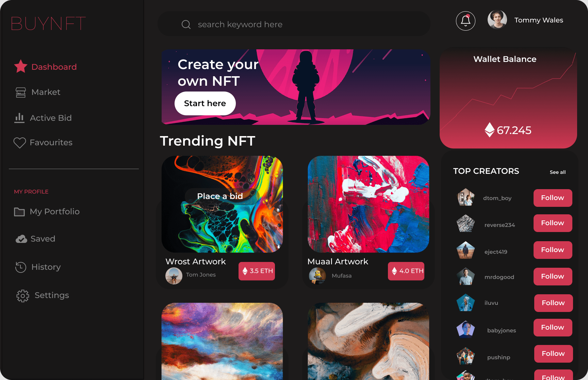Click See all in Top Creators
The height and width of the screenshot is (380, 588).
tap(558, 172)
